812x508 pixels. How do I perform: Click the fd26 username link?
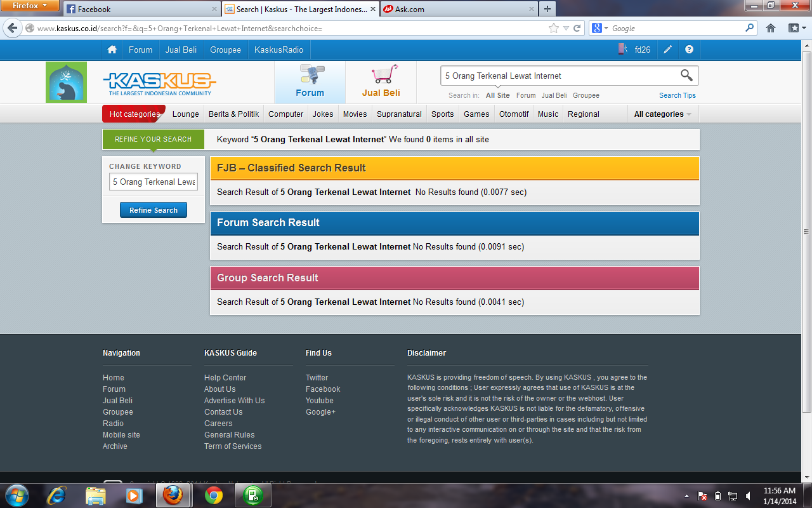click(643, 50)
